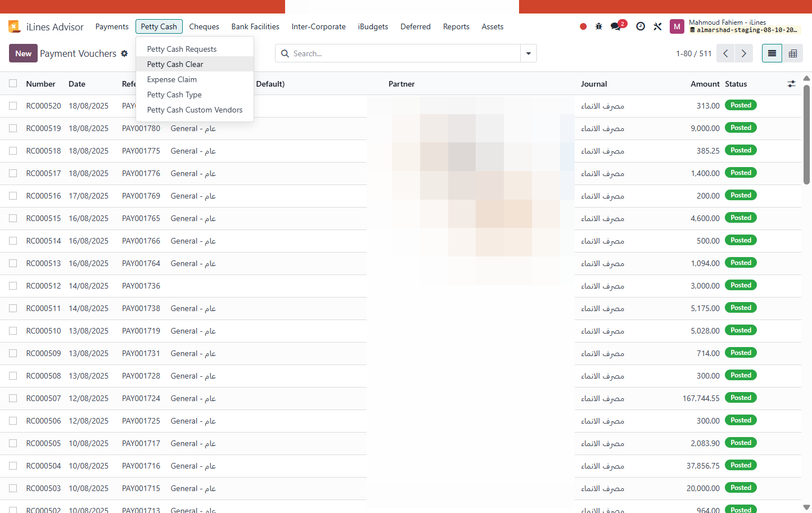Open the activities clock icon
The width and height of the screenshot is (812, 513).
(640, 26)
